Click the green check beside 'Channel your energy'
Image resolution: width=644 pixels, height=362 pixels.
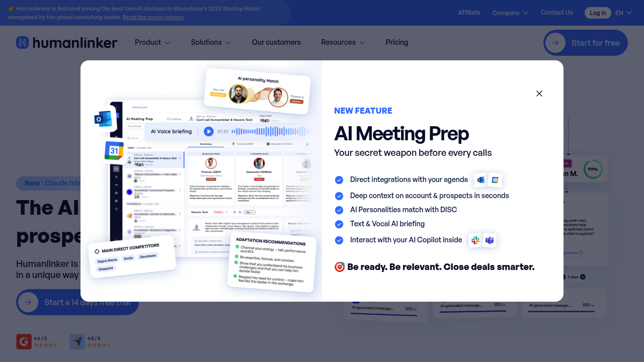pos(236,246)
